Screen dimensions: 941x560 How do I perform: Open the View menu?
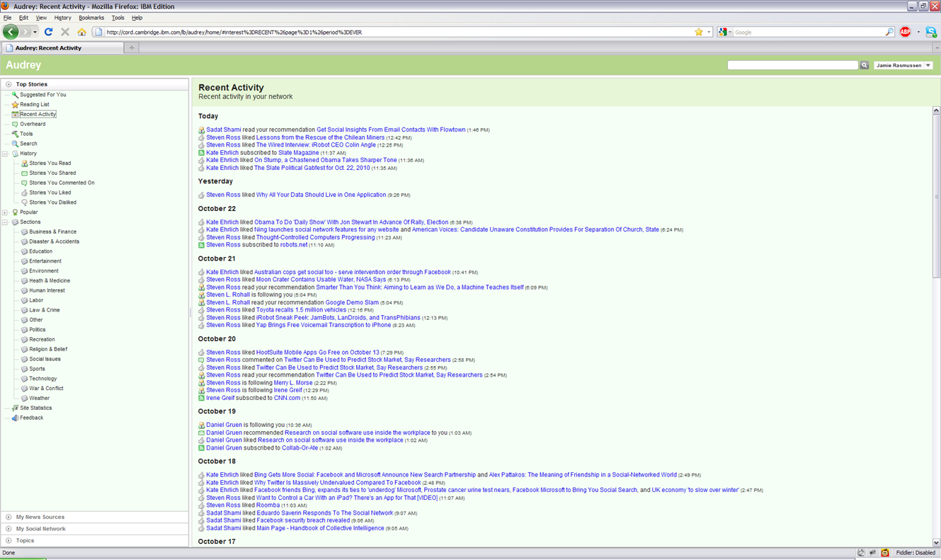[x=41, y=18]
